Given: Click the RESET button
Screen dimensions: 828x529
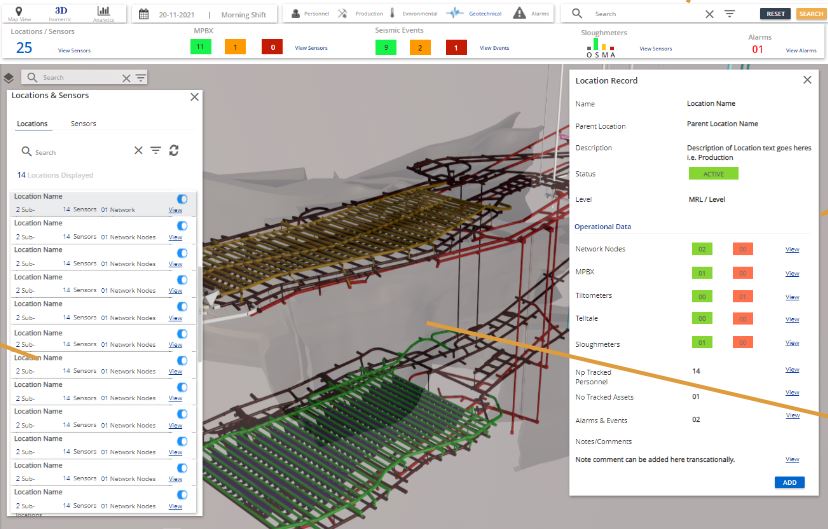Looking at the screenshot, I should click(x=775, y=14).
